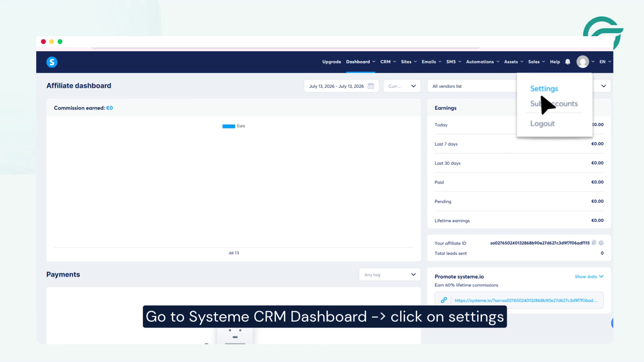Viewport: 644px width, 362px height.
Task: Click the affiliate ID value
Action: coord(540,243)
